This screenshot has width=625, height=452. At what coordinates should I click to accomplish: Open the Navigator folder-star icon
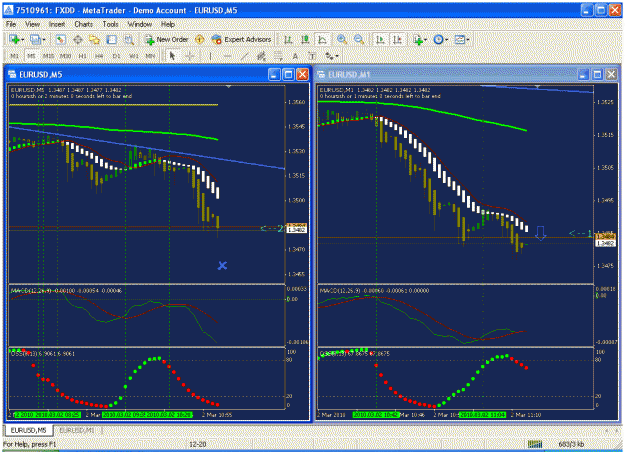tap(94, 39)
